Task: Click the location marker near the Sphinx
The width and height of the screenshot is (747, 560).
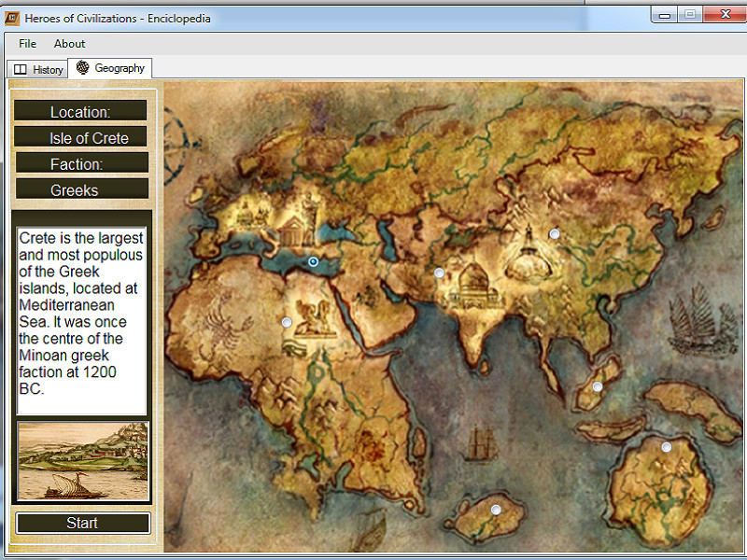Action: (x=286, y=321)
